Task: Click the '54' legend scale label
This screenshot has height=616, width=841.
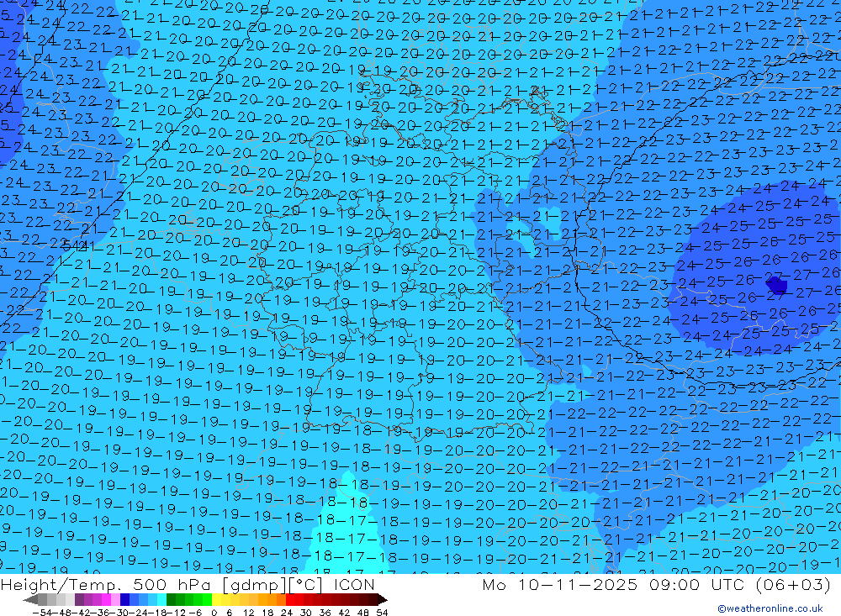Action: point(382,613)
